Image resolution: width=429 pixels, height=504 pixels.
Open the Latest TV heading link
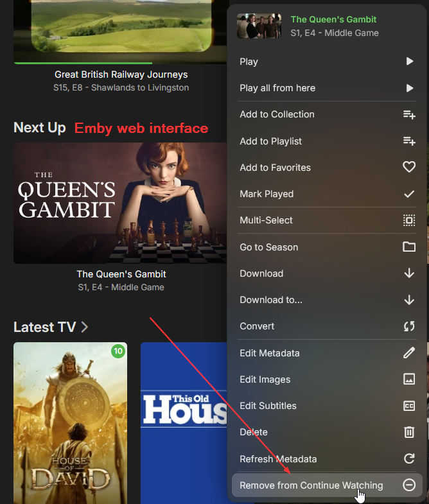coord(45,327)
